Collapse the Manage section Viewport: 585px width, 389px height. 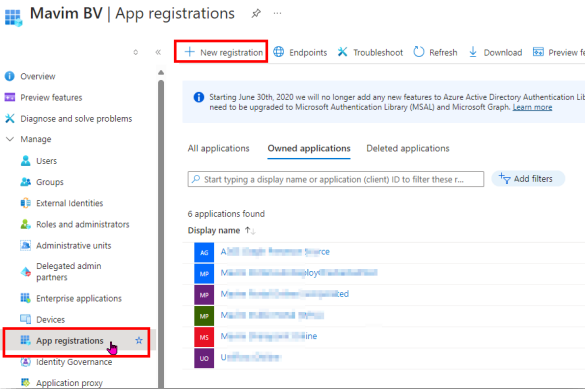(10, 139)
